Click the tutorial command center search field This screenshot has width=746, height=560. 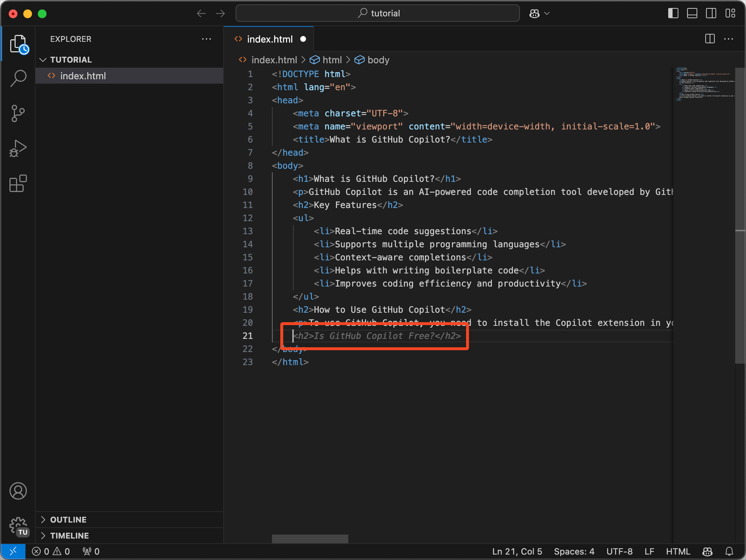click(377, 13)
